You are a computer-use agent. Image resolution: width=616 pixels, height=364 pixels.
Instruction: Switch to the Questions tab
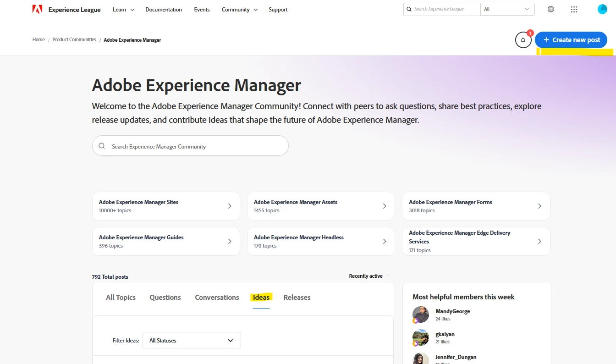(165, 297)
